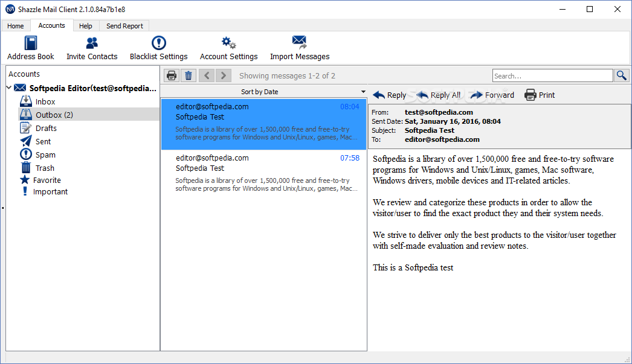
Task: Click the Shazzle app icon in title bar
Action: pos(10,9)
